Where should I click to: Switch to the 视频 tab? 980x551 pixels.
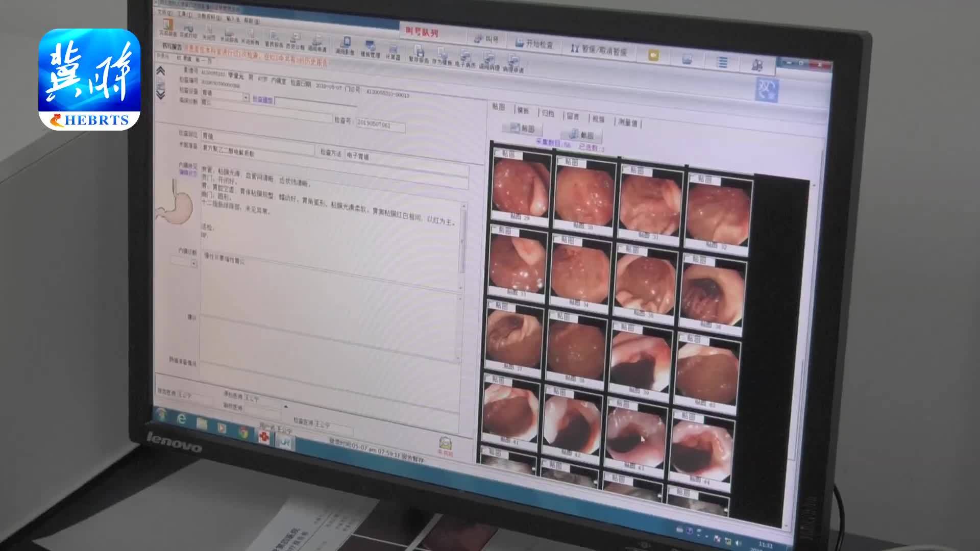598,119
